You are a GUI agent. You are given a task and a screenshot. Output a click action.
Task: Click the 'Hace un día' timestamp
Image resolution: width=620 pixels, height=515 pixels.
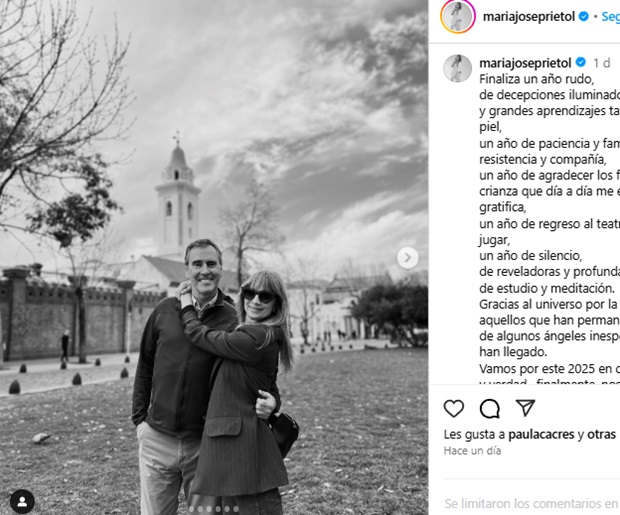click(472, 451)
